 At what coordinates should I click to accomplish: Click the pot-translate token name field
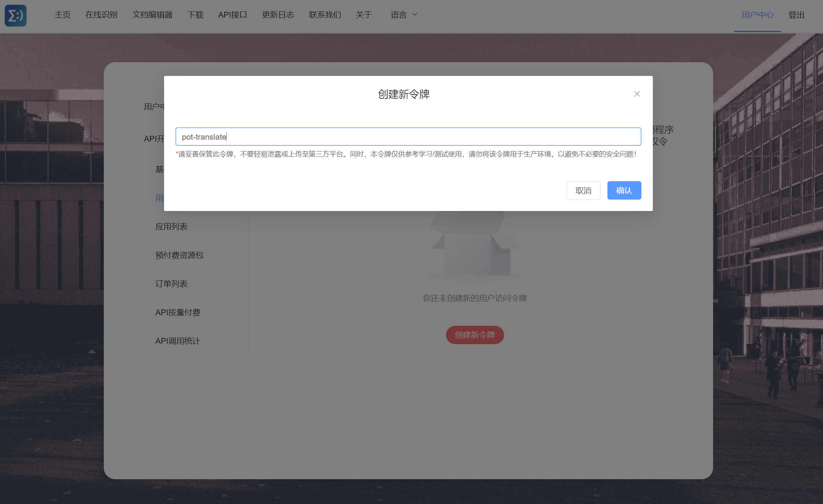(407, 136)
